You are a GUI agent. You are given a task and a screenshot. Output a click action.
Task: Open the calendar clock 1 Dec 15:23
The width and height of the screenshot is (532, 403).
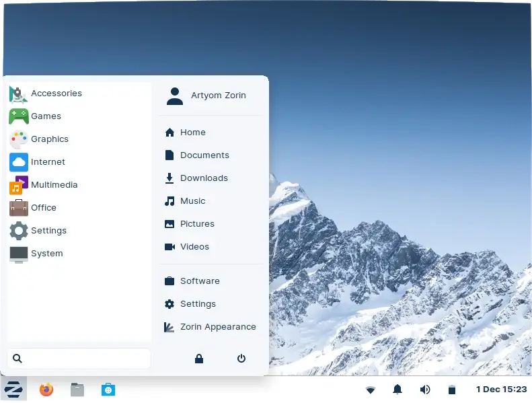tap(501, 390)
